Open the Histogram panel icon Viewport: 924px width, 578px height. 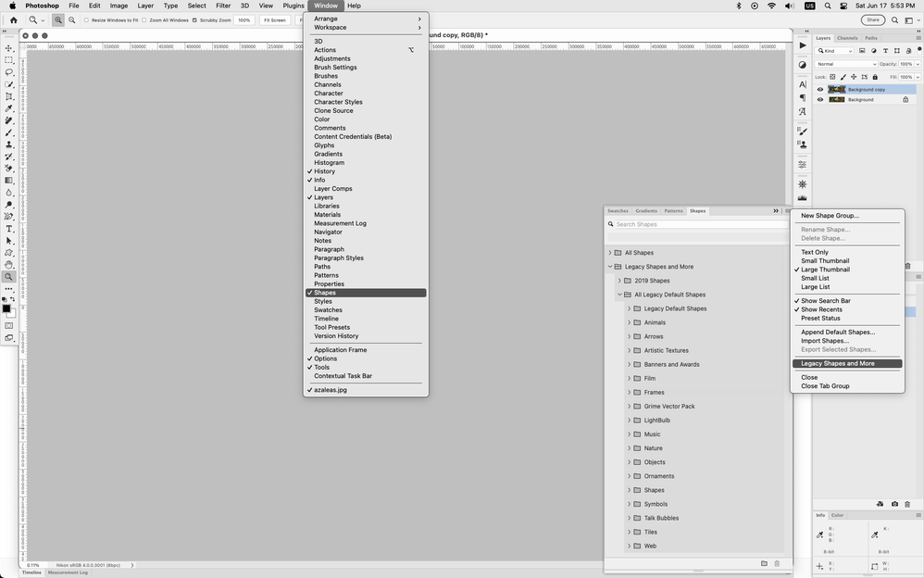pos(803,198)
